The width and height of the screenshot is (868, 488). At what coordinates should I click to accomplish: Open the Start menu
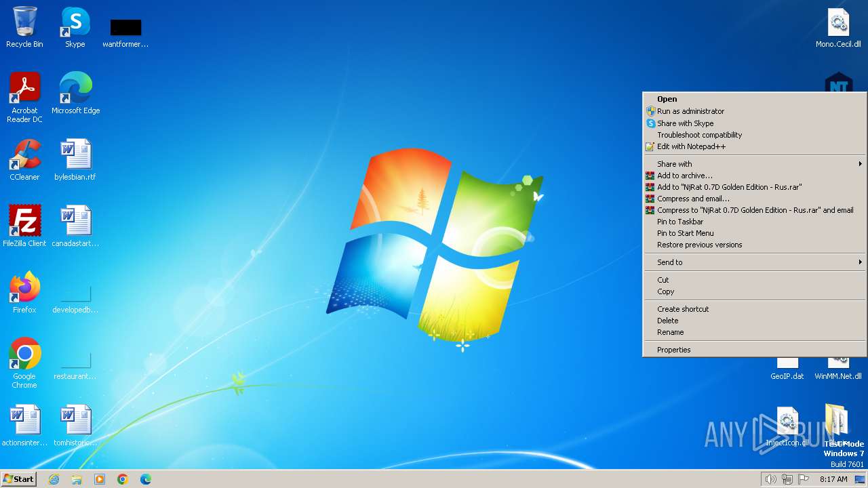[19, 479]
